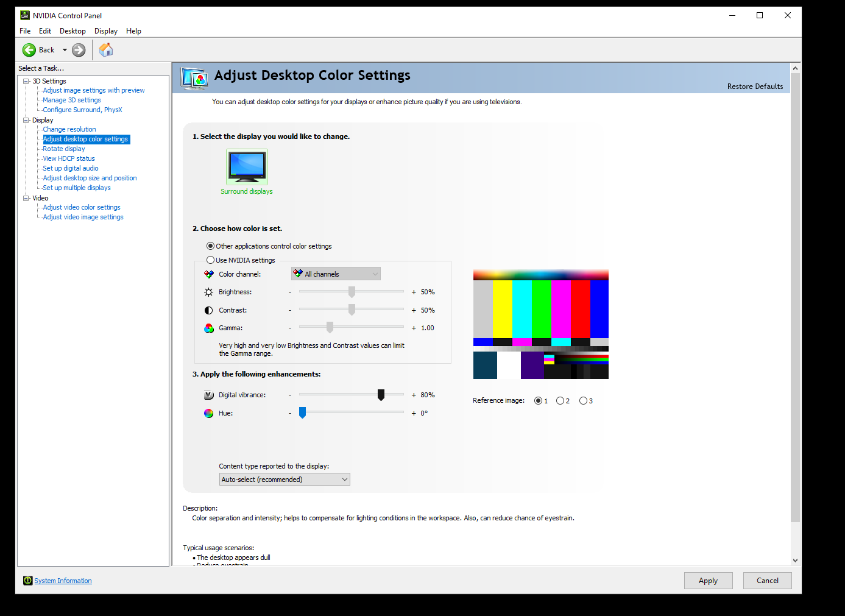845x616 pixels.
Task: Click the Digital vibrance slider handle
Action: tap(381, 395)
